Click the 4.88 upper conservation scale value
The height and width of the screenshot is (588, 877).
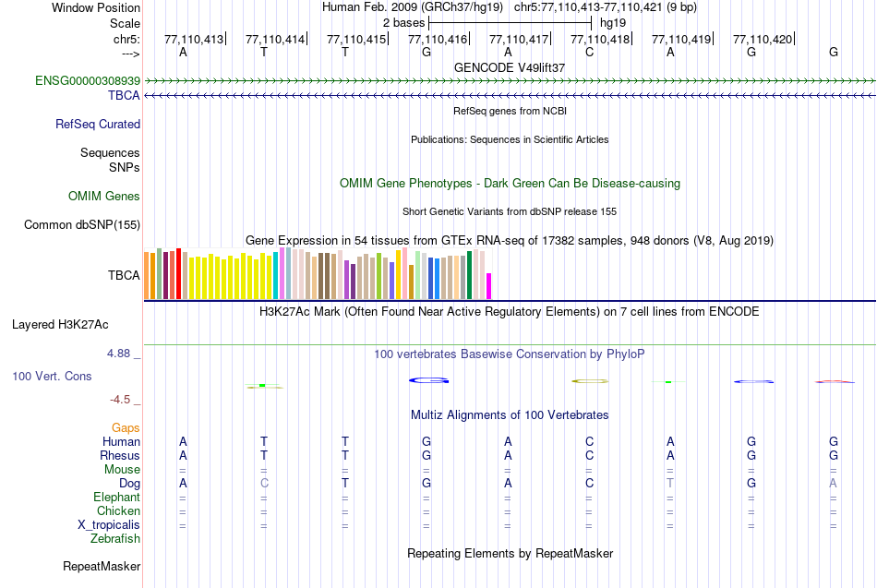118,354
